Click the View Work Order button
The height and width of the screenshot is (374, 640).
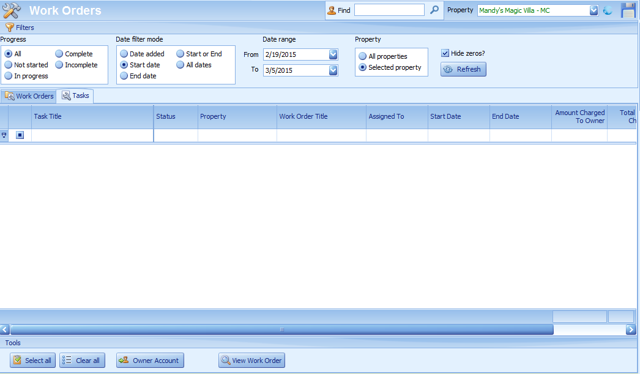pyautogui.click(x=251, y=361)
